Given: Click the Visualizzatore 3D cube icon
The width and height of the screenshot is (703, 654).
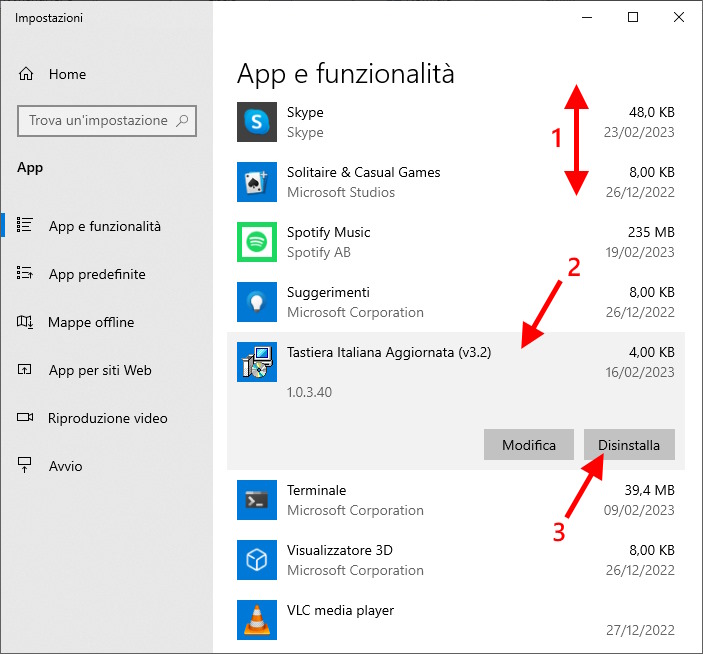Looking at the screenshot, I should click(257, 560).
